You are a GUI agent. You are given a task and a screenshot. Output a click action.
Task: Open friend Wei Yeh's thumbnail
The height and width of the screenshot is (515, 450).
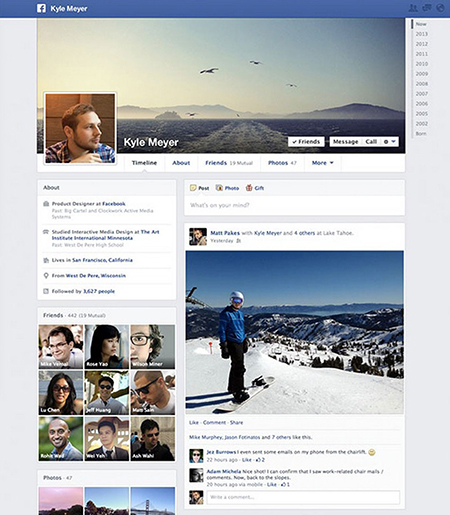pyautogui.click(x=107, y=439)
